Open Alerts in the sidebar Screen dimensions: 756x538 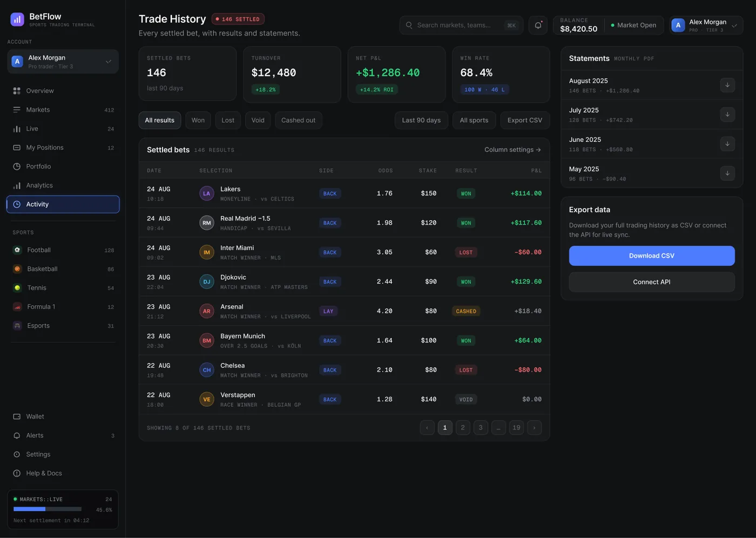pyautogui.click(x=63, y=435)
